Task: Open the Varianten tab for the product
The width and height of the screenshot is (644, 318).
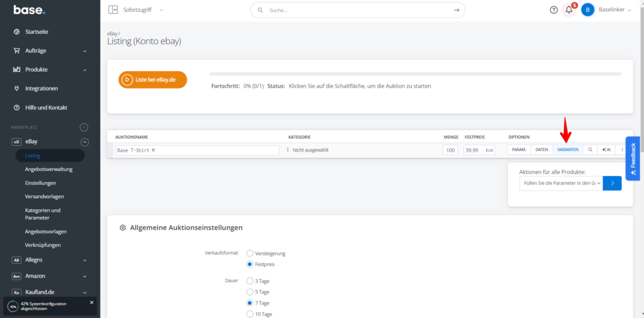Action: coord(568,150)
